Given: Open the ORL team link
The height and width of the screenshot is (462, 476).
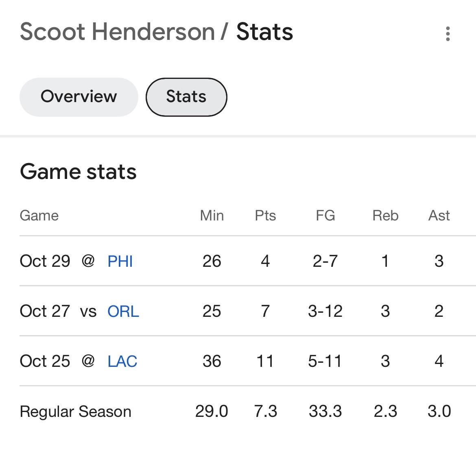Looking at the screenshot, I should coord(123,311).
